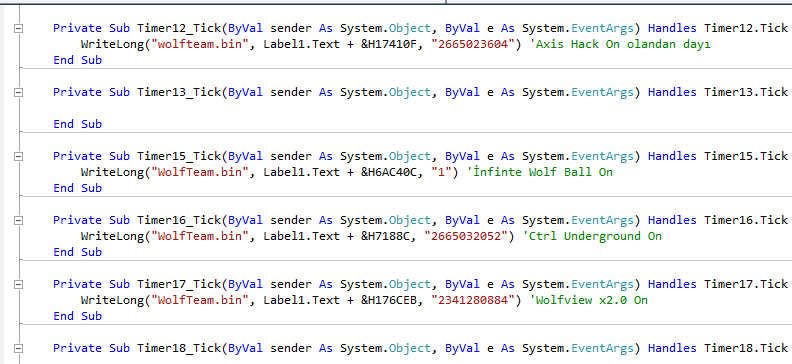Collapse the Timer18_Tick sub region
Image resolution: width=792 pixels, height=364 pixels.
[18, 348]
